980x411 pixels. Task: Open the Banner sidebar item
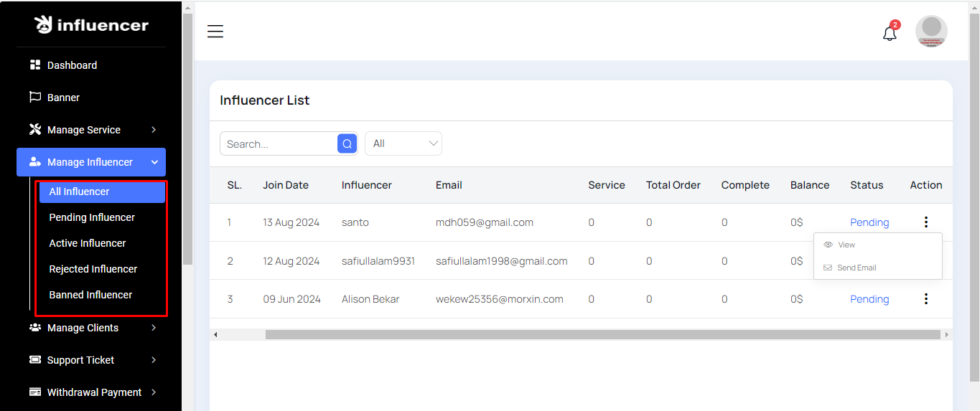(63, 98)
